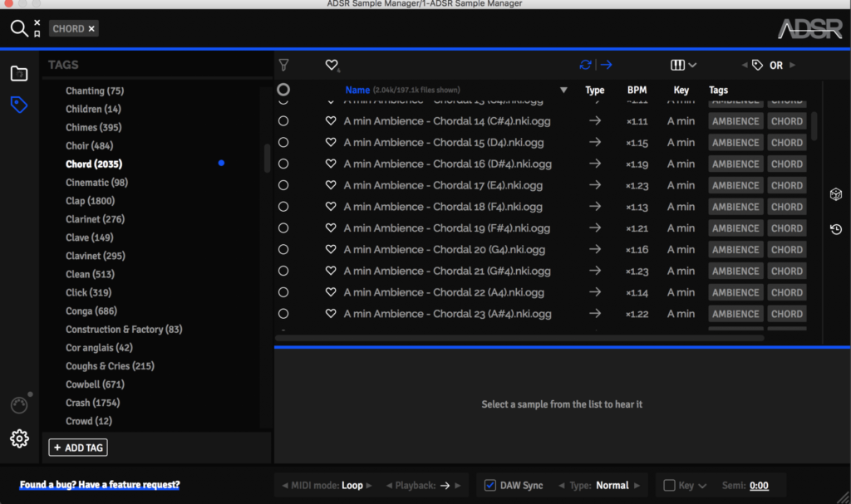Disable the DAW Sync checkbox

(x=490, y=485)
